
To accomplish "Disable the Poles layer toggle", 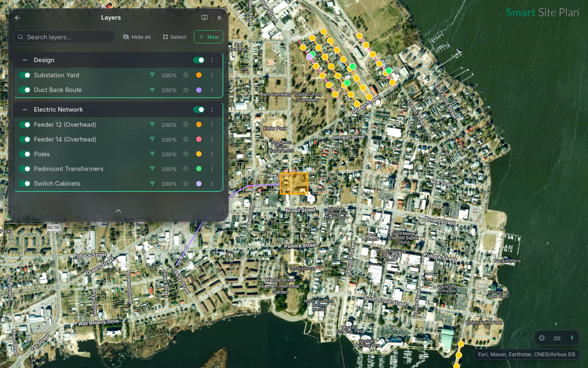I will tap(25, 154).
